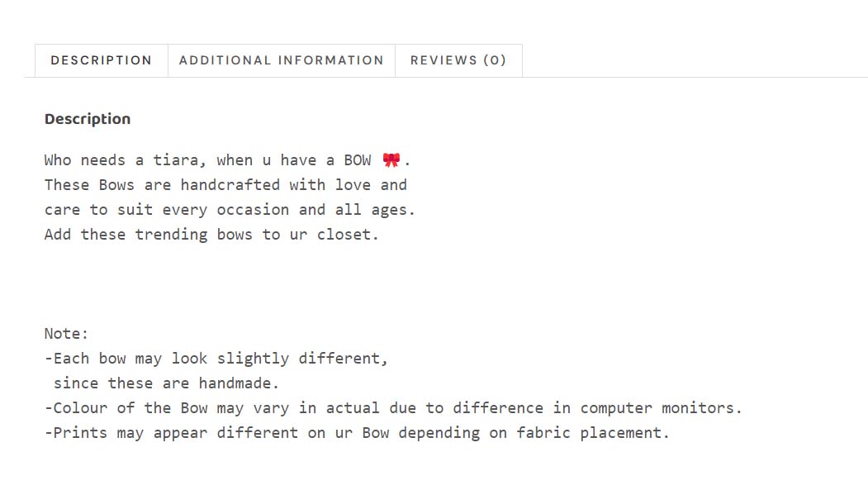Open the Reviews (0) tab
Image resolution: width=868 pixels, height=490 pixels.
pos(458,60)
